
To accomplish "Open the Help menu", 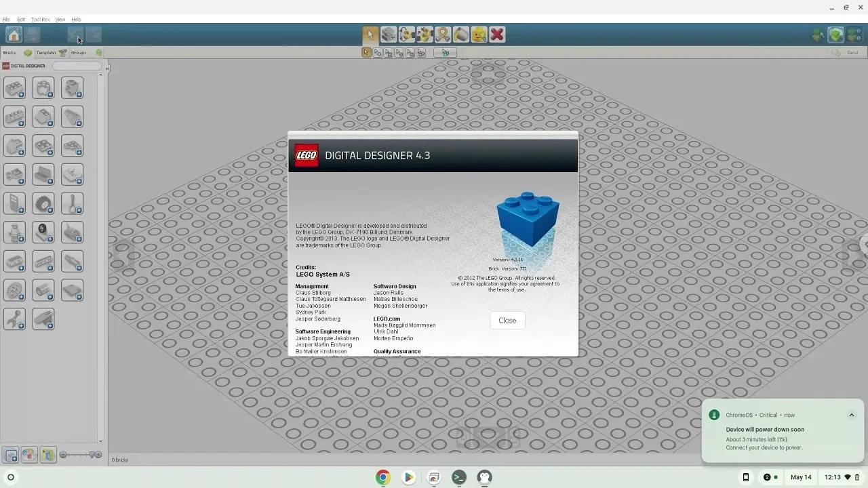I will coord(76,20).
